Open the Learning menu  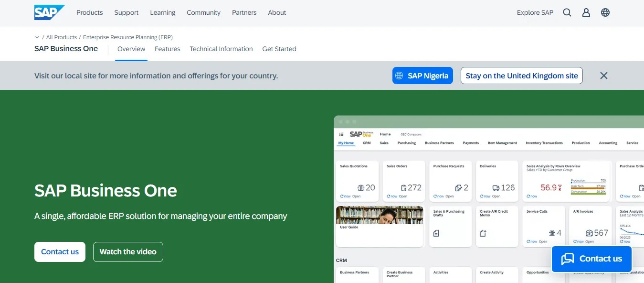[163, 13]
